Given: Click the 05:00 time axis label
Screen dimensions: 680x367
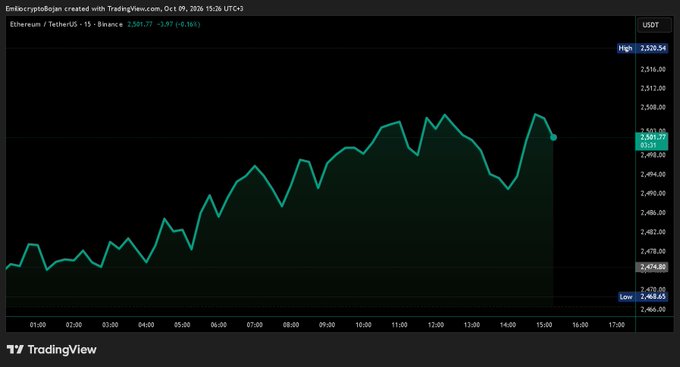Looking at the screenshot, I should point(182,325).
